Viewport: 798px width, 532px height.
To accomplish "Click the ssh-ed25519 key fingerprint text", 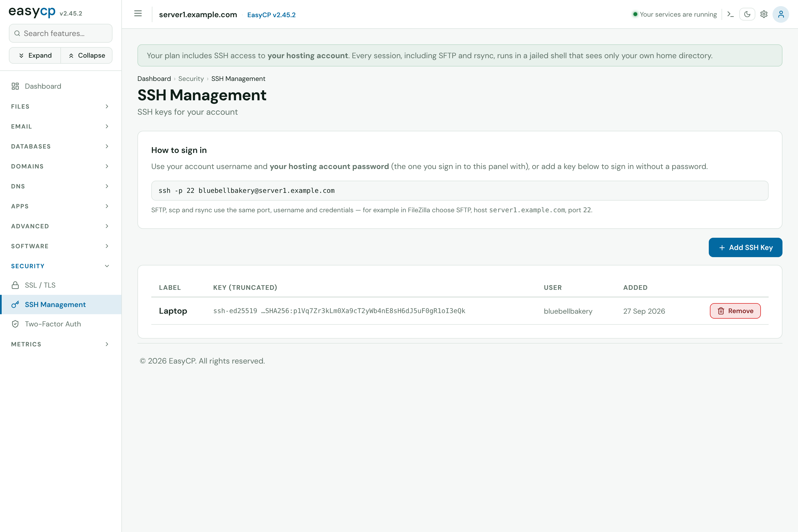I will [339, 311].
